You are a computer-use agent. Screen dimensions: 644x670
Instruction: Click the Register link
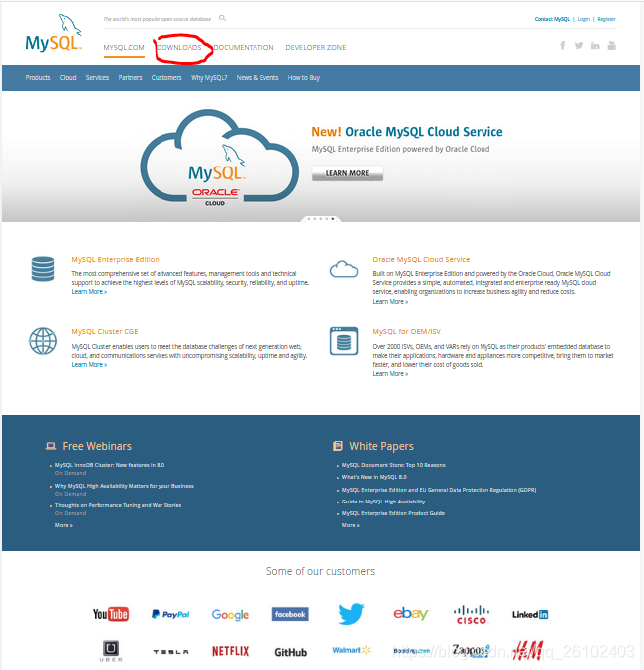tap(606, 19)
